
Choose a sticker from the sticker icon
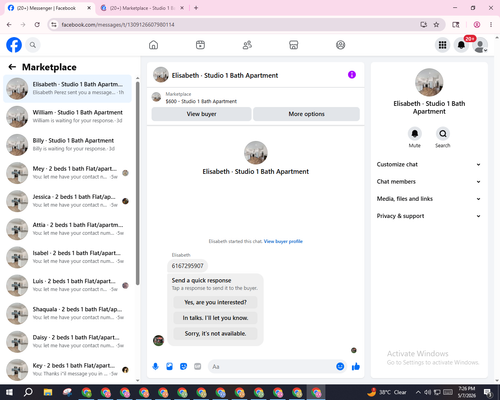click(x=183, y=367)
